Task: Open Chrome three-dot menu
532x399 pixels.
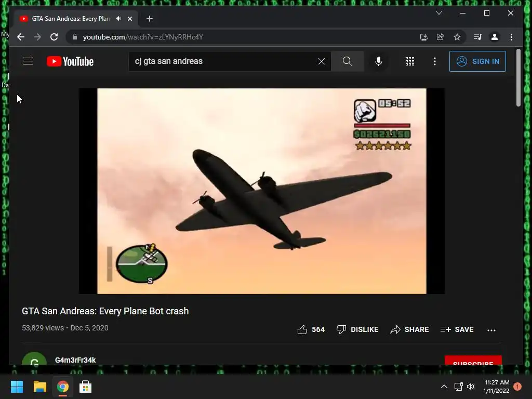Action: (511, 37)
